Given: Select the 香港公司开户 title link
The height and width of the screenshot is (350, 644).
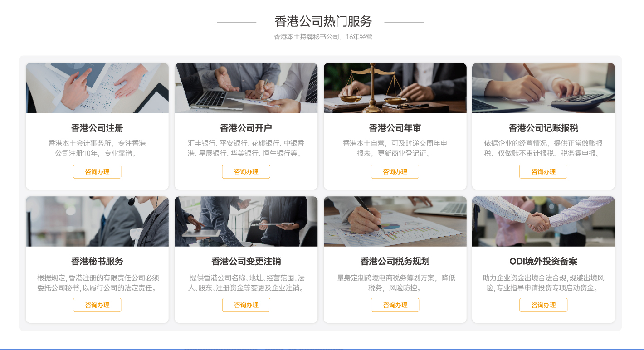Looking at the screenshot, I should pos(246,128).
